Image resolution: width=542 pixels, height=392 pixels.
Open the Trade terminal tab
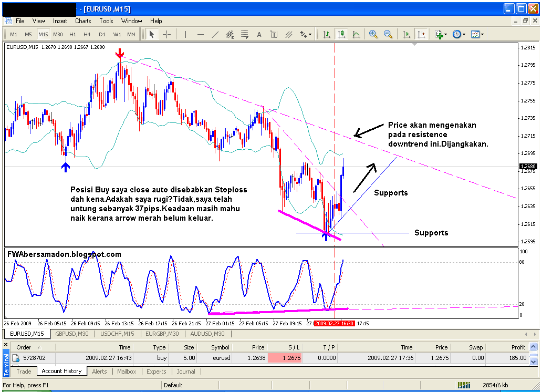(x=24, y=371)
